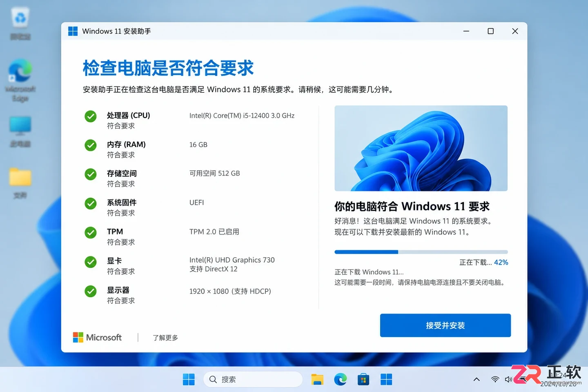
Task: Close the Windows 11 安装助手 window
Action: pyautogui.click(x=515, y=31)
